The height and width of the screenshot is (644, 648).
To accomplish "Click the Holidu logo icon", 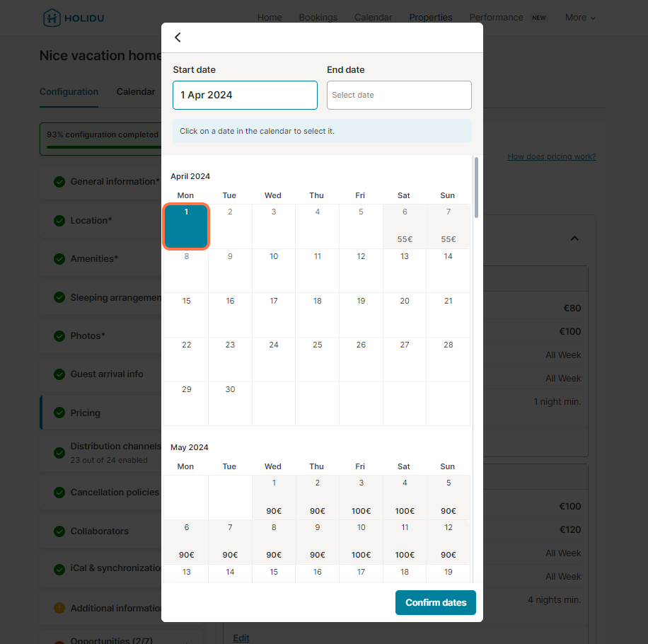I will point(52,18).
